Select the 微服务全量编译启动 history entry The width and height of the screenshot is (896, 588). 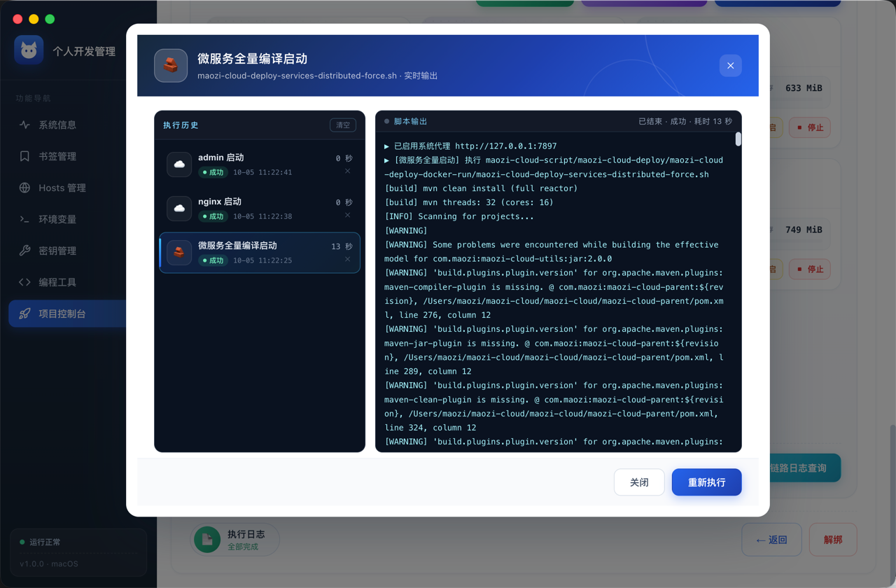(x=260, y=253)
